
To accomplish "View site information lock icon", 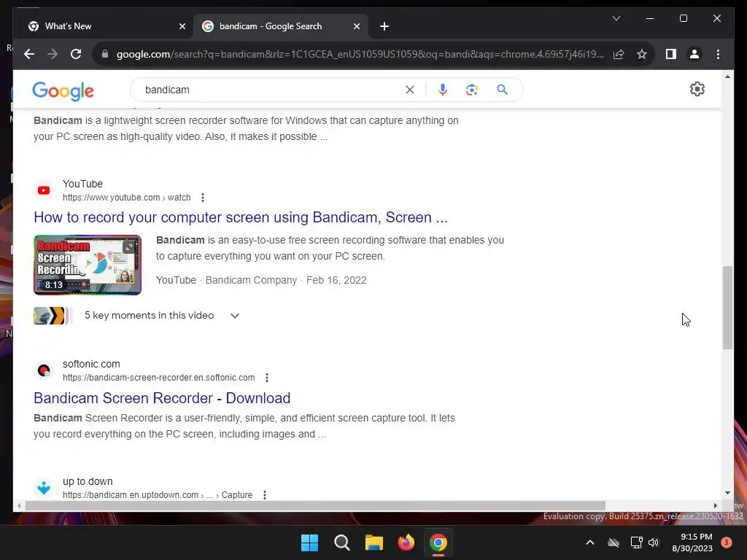I will (x=105, y=54).
